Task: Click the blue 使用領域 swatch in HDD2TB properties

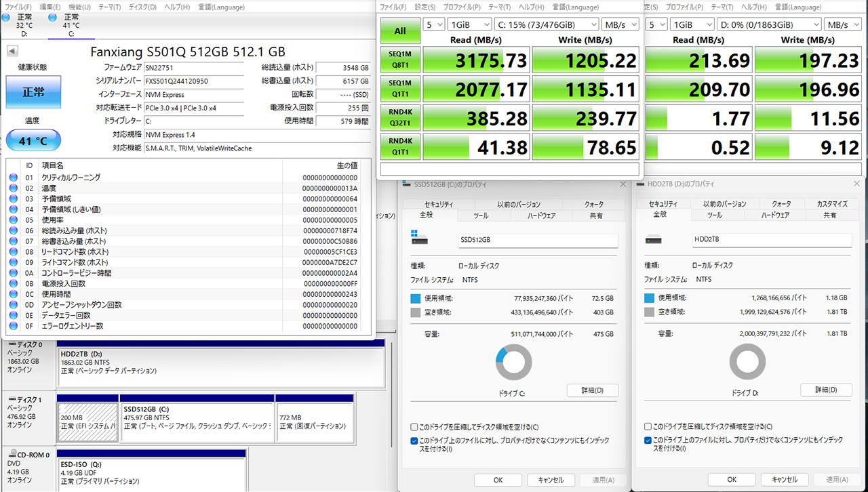Action: click(x=649, y=298)
